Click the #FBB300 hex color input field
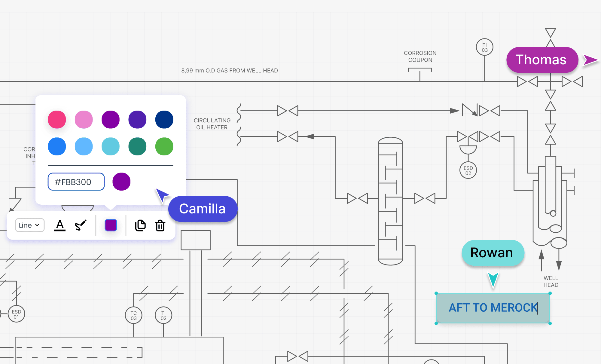 tap(76, 182)
